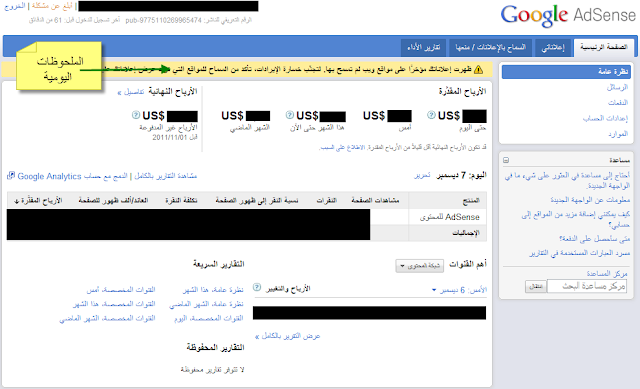
Task: Switch to 'إعلاناتي' tab
Action: (x=553, y=48)
